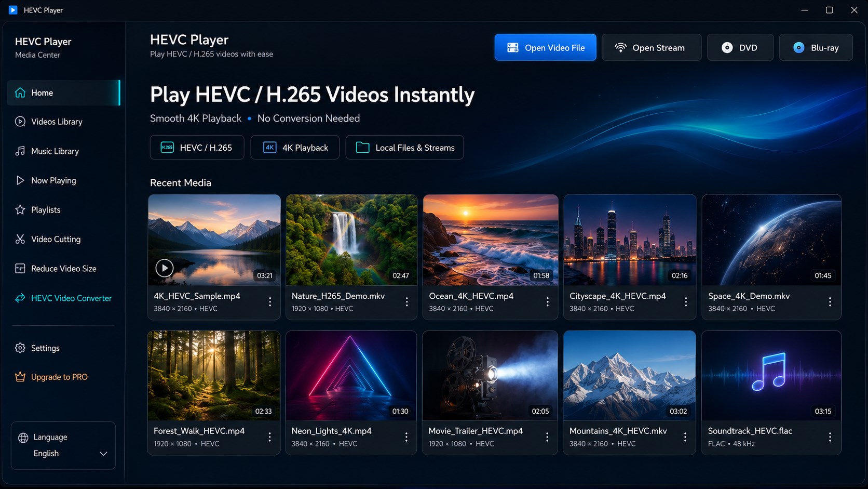
Task: Click the Open Video File button
Action: [545, 47]
